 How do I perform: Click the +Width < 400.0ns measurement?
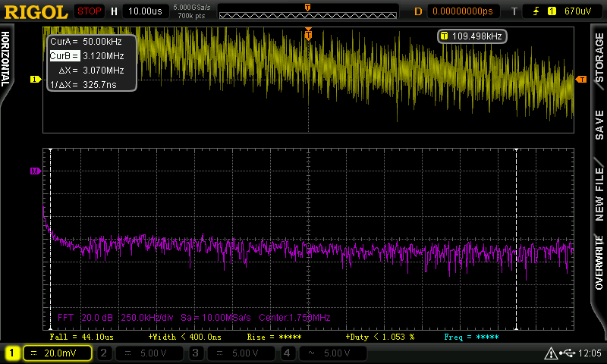point(184,337)
